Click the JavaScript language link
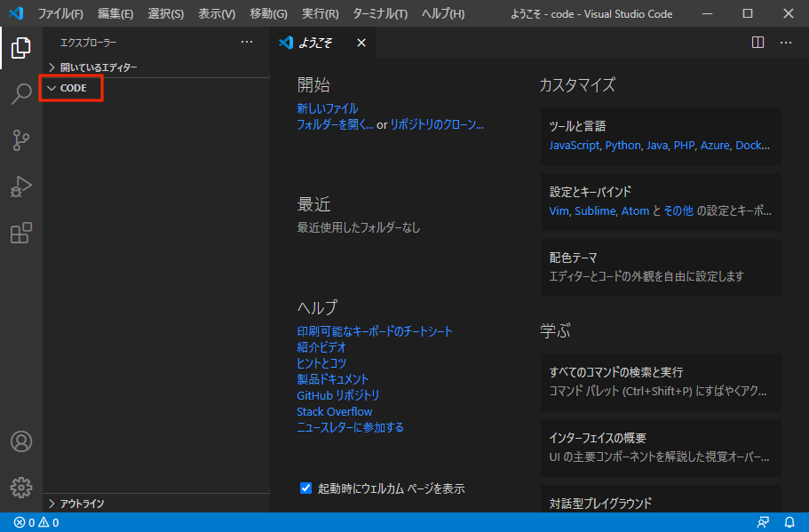809x532 pixels. [575, 146]
